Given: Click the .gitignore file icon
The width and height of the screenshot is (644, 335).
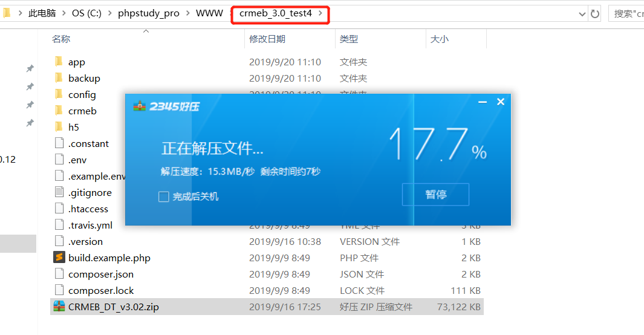Looking at the screenshot, I should tap(59, 192).
